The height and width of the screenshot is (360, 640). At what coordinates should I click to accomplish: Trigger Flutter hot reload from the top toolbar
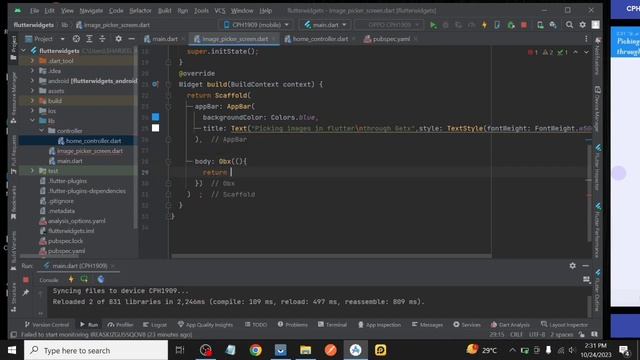point(484,25)
